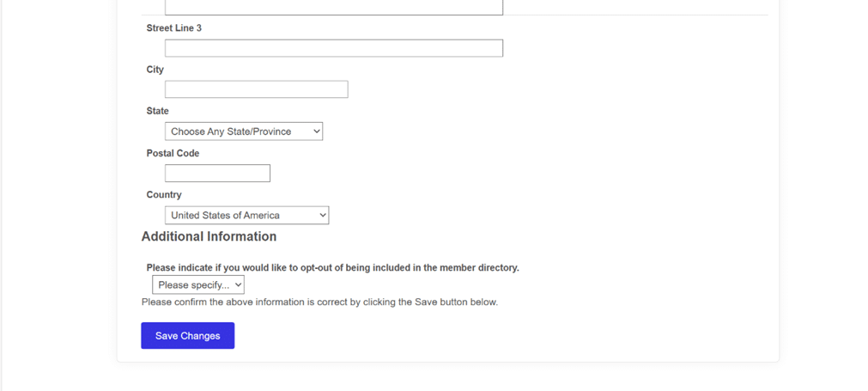Select the Postal Code input field

click(x=217, y=174)
